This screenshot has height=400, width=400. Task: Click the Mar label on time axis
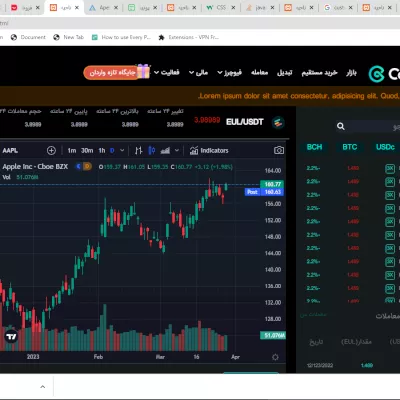click(160, 357)
